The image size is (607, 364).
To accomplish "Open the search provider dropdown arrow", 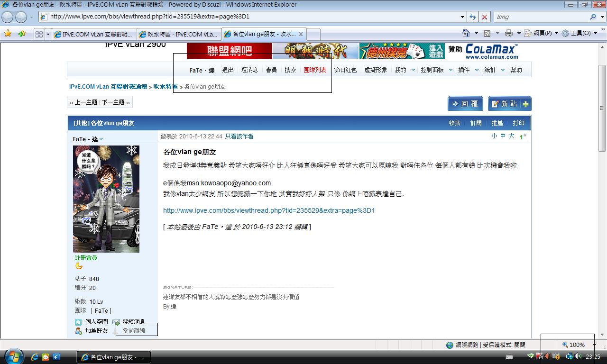I will click(602, 17).
